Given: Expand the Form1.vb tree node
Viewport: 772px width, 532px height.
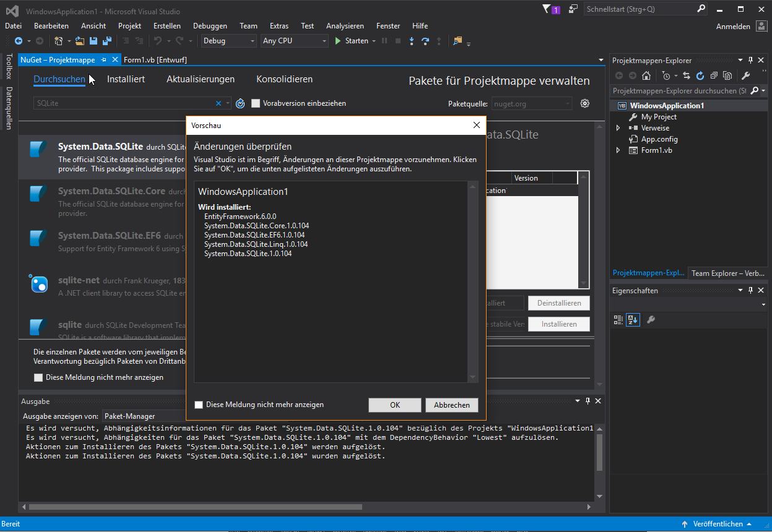Looking at the screenshot, I should pyautogui.click(x=618, y=150).
